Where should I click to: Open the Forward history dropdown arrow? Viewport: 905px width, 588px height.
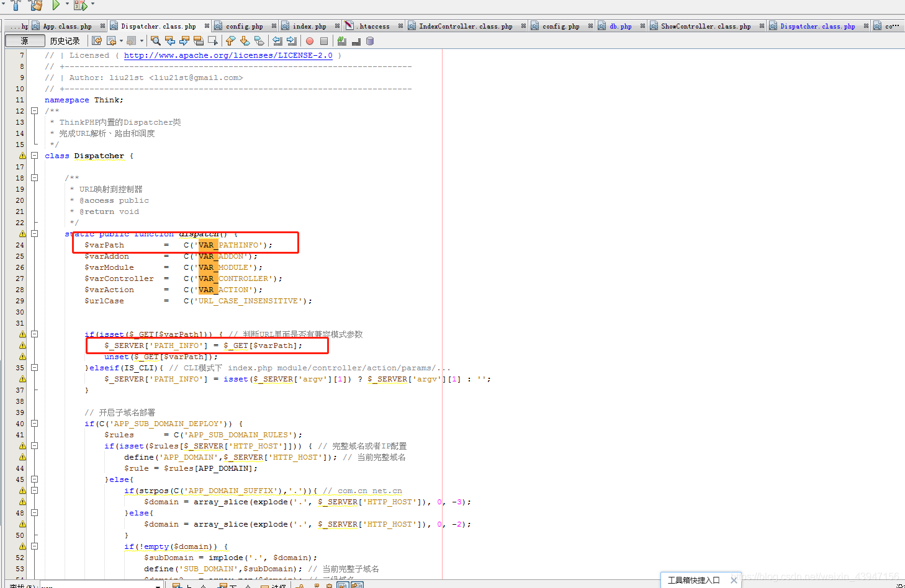142,41
